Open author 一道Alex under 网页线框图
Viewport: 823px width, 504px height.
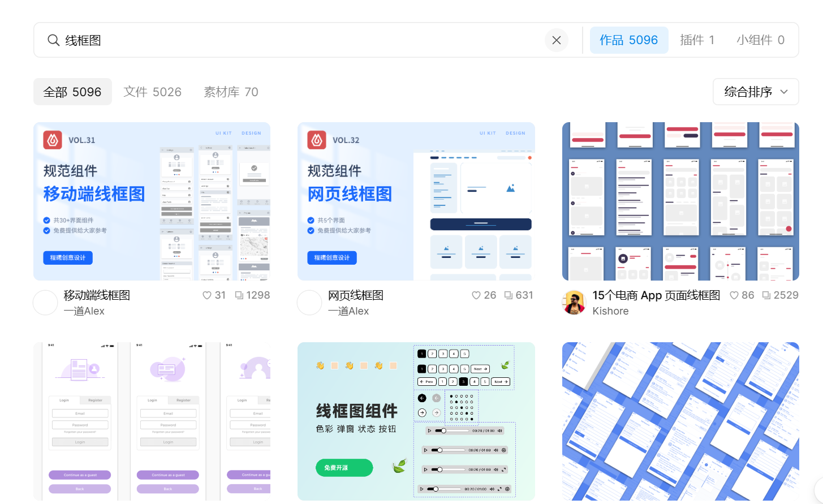click(348, 311)
